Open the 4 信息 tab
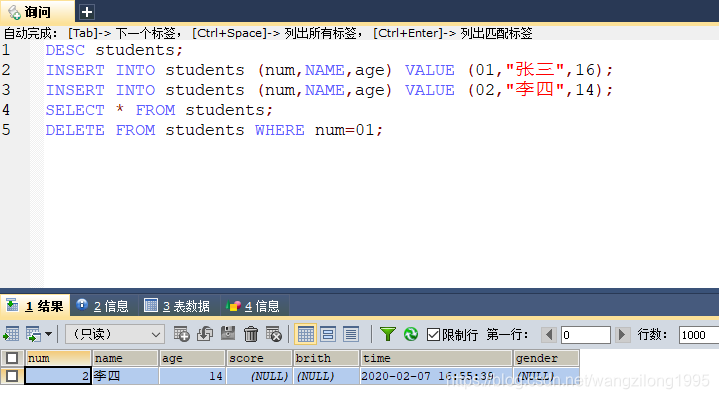Viewport: 719px width, 399px height. [253, 306]
